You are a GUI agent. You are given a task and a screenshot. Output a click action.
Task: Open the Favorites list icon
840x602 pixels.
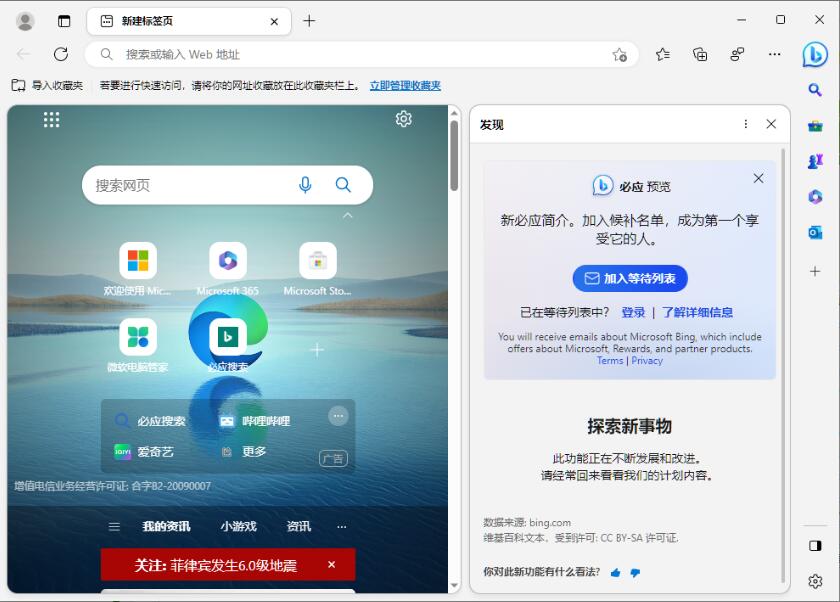coord(663,54)
